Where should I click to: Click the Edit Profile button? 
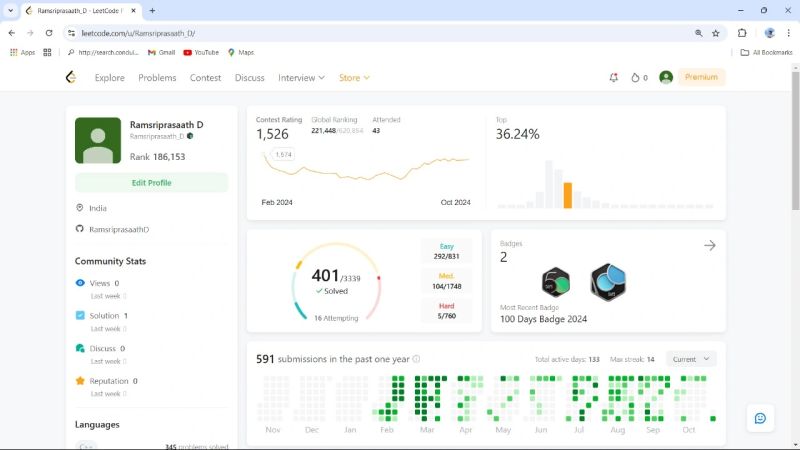[x=152, y=183]
